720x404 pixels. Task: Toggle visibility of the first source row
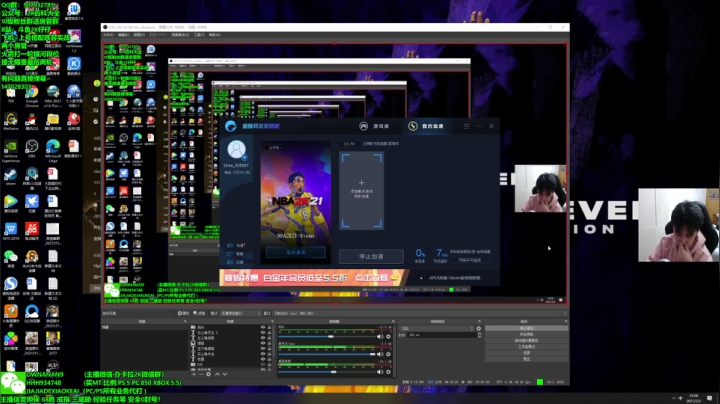pos(263,327)
